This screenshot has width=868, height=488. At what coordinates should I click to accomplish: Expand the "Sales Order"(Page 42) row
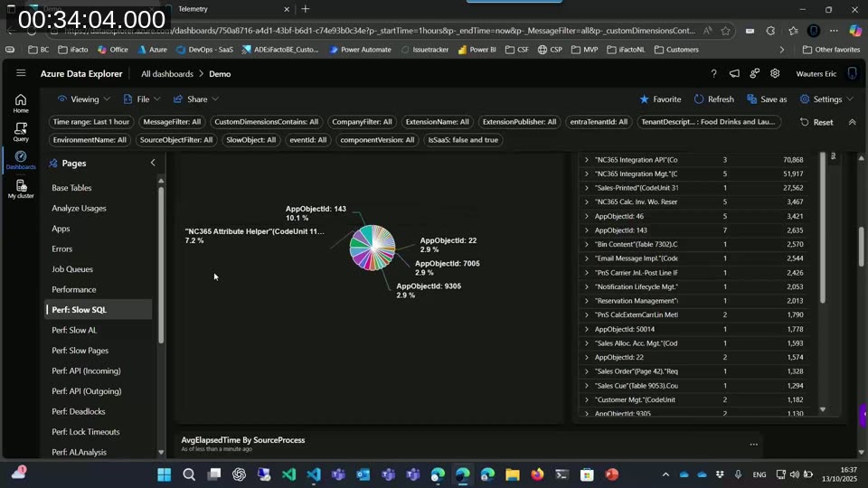coord(586,371)
